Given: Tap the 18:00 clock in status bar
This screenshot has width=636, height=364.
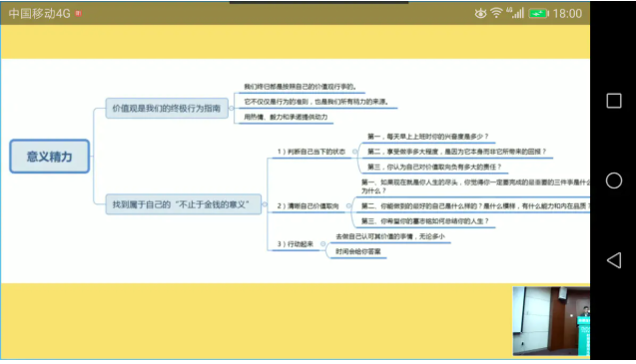Looking at the screenshot, I should [567, 13].
